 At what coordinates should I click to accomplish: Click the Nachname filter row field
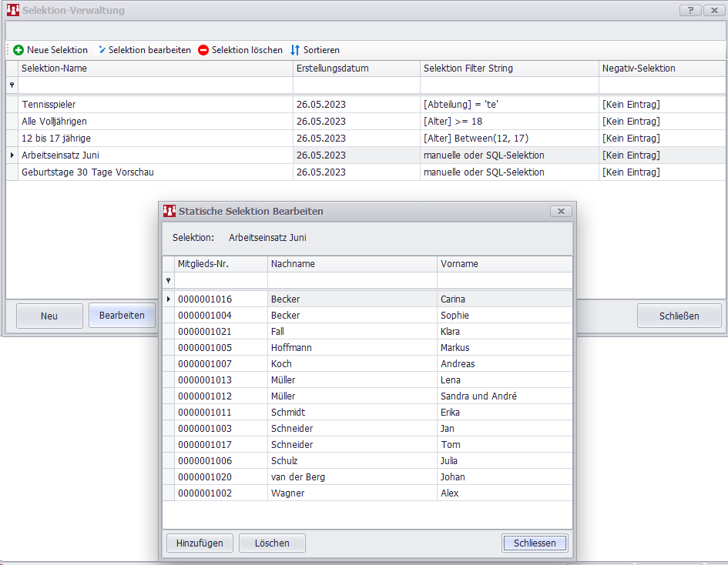352,281
